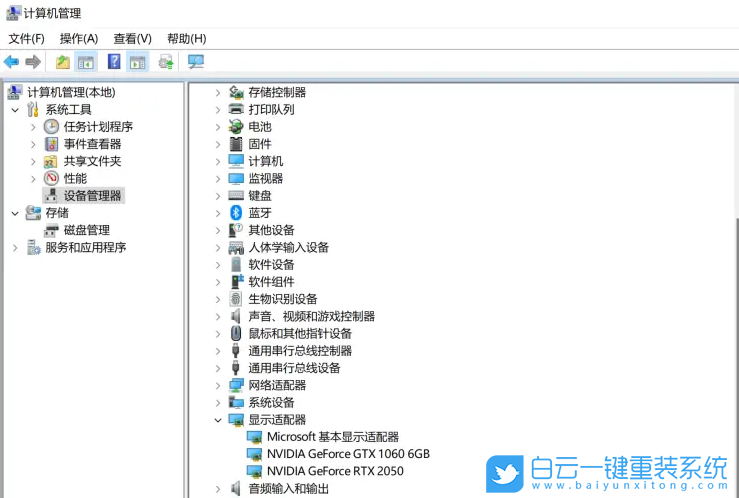The height and width of the screenshot is (498, 739).
Task: Select the 性能 gauge icon
Action: (x=51, y=179)
